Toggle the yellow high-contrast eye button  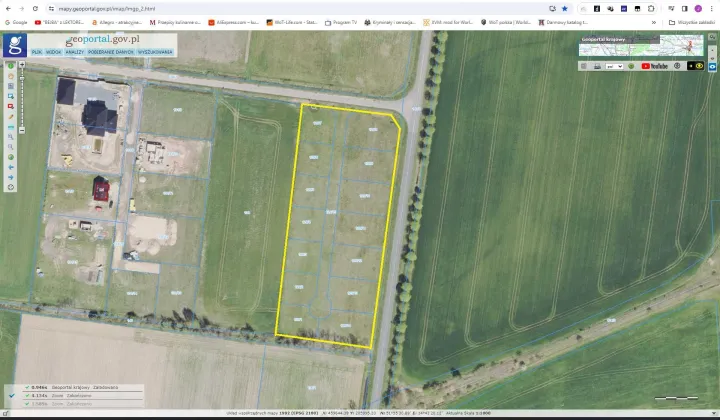pos(699,66)
